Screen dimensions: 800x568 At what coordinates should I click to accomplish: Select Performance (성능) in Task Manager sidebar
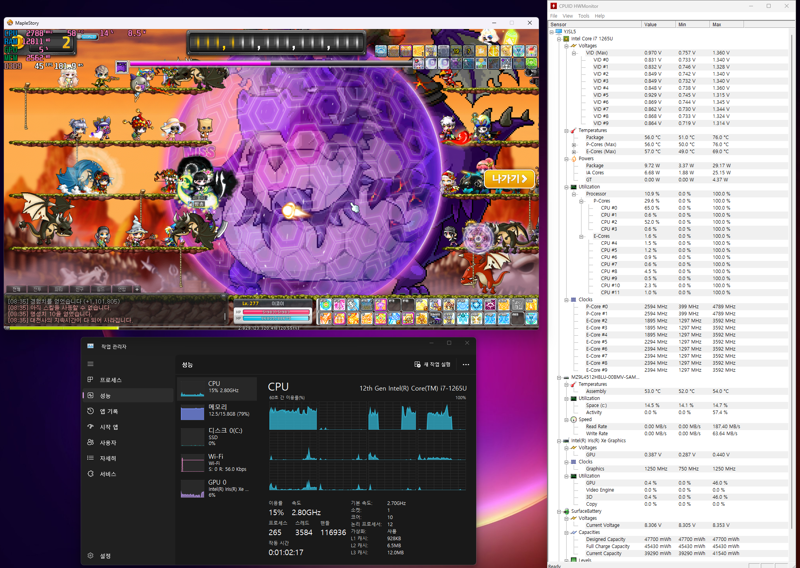point(128,396)
